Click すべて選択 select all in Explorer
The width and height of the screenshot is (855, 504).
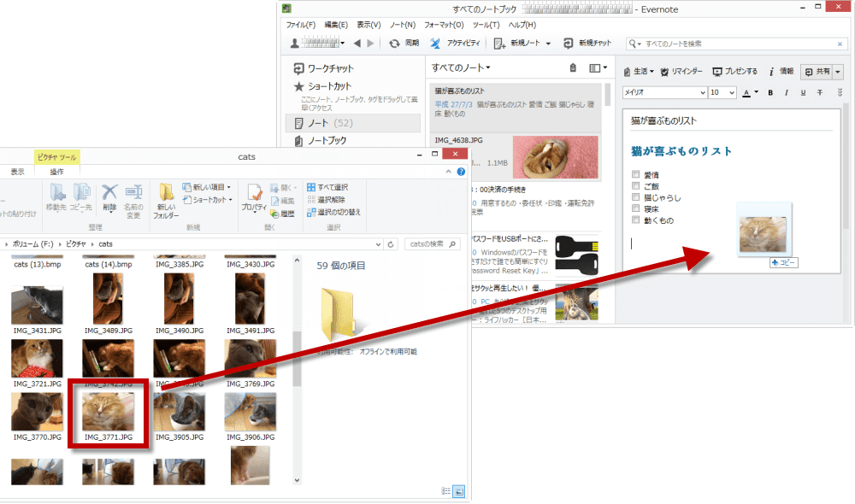[327, 187]
